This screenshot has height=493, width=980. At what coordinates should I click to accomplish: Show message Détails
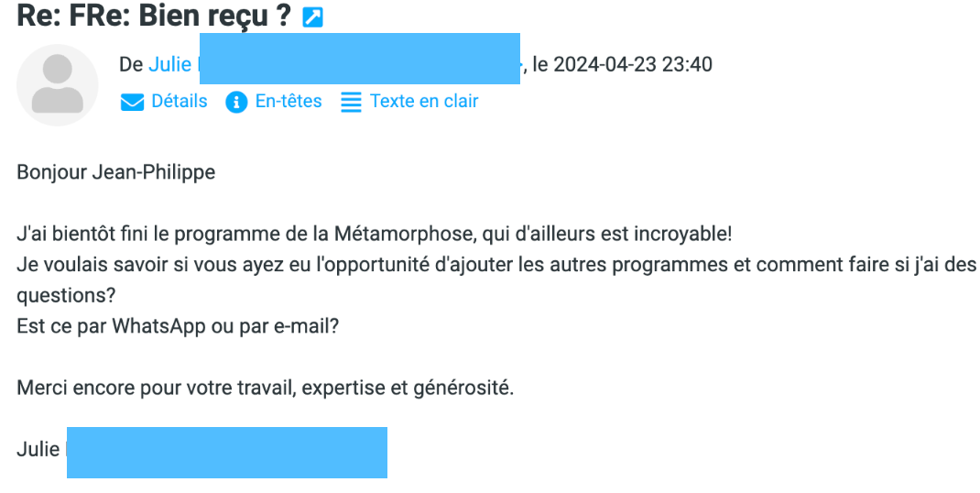click(180, 102)
